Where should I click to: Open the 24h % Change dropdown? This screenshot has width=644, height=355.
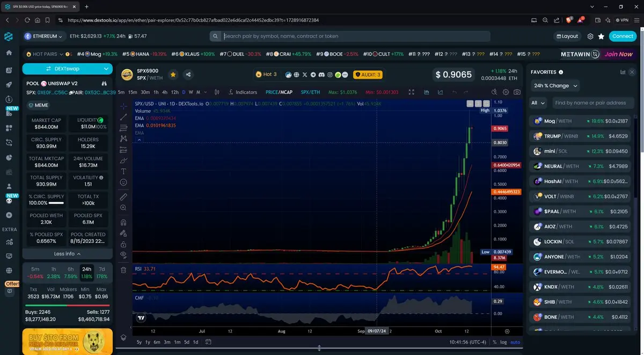[555, 86]
